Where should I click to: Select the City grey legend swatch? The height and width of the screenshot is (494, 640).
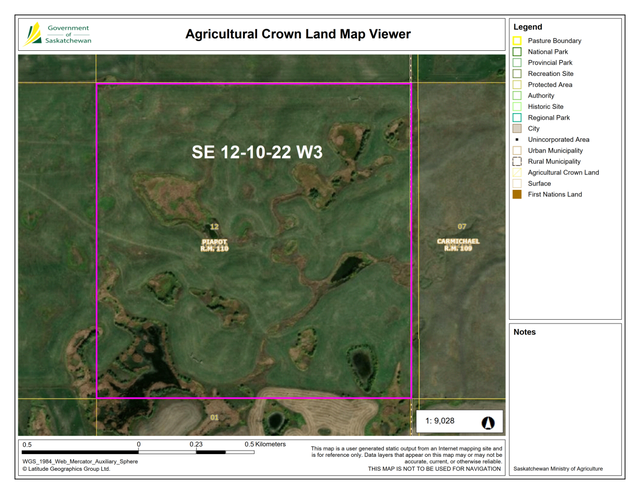coord(517,128)
